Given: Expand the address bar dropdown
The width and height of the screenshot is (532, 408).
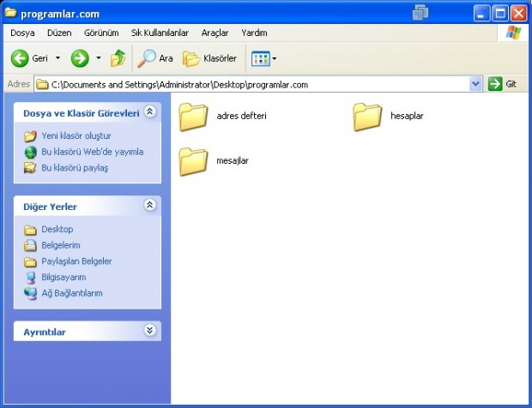Looking at the screenshot, I should (475, 84).
